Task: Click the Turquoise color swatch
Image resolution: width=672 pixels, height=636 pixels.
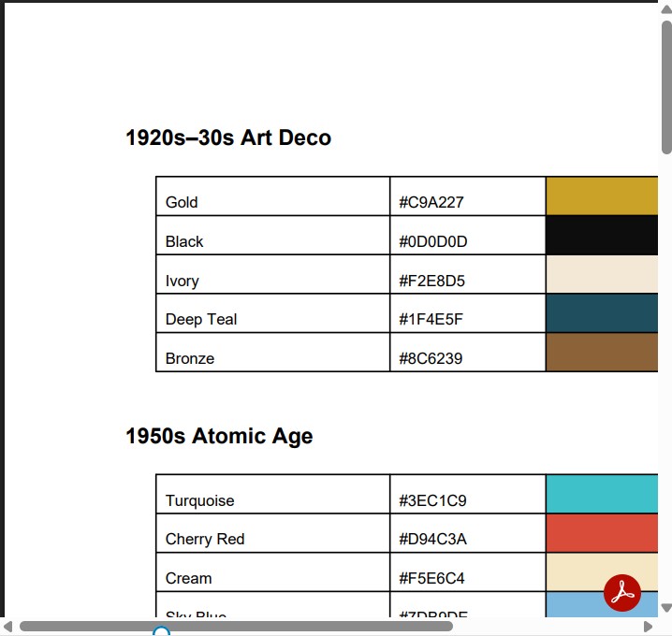Action: point(601,494)
